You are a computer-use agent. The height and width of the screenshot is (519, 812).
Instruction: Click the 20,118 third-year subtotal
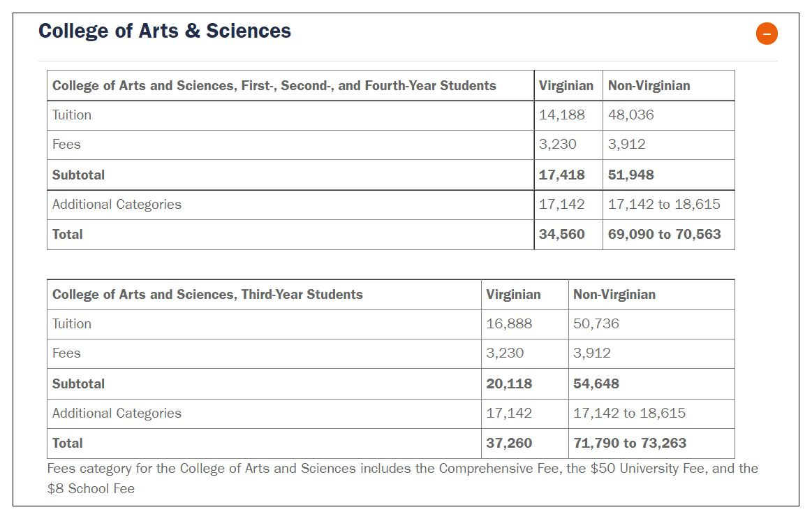click(x=509, y=383)
